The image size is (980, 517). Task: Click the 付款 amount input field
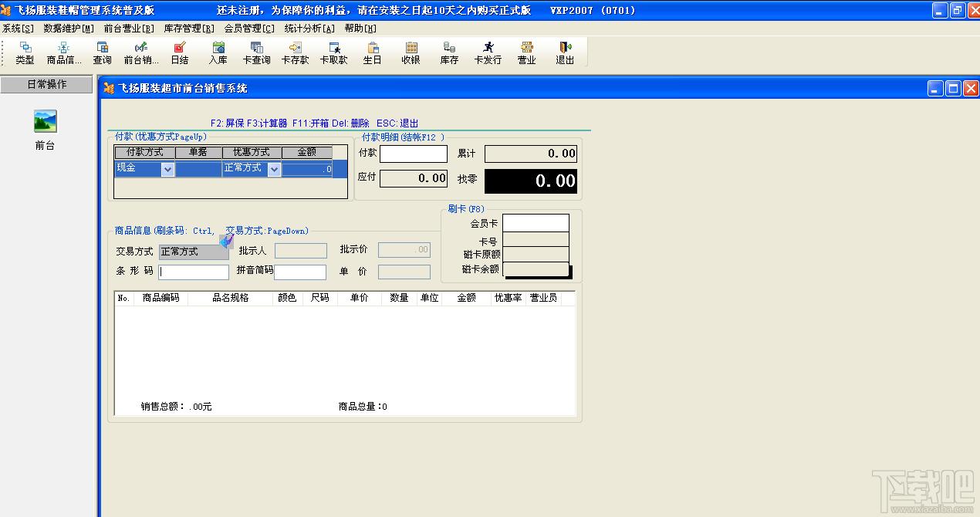414,154
